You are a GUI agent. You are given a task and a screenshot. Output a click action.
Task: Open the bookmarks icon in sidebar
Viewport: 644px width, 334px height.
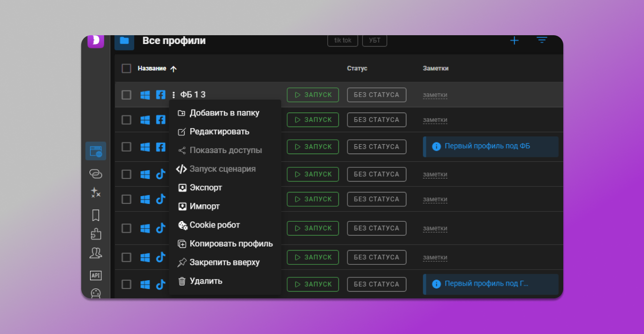(x=96, y=215)
